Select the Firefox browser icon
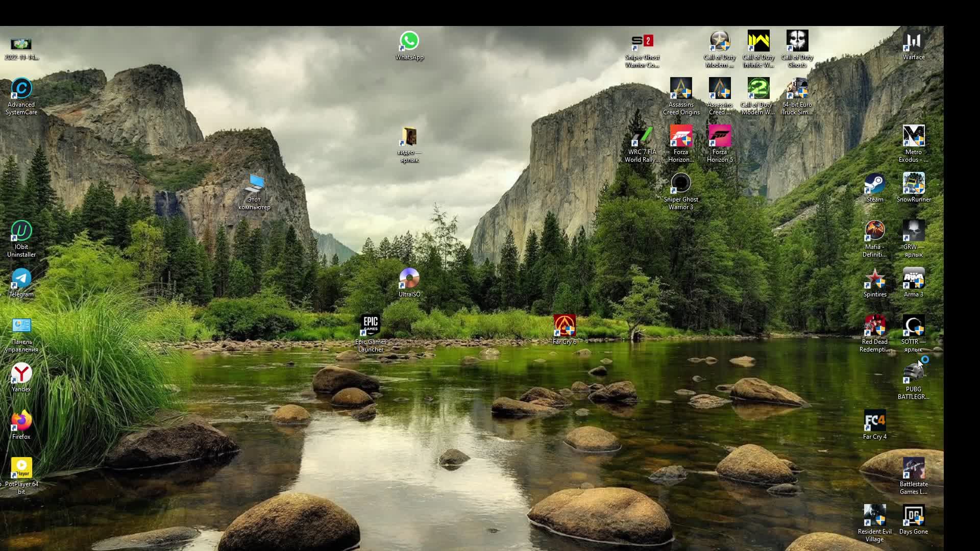The image size is (980, 551). click(21, 421)
